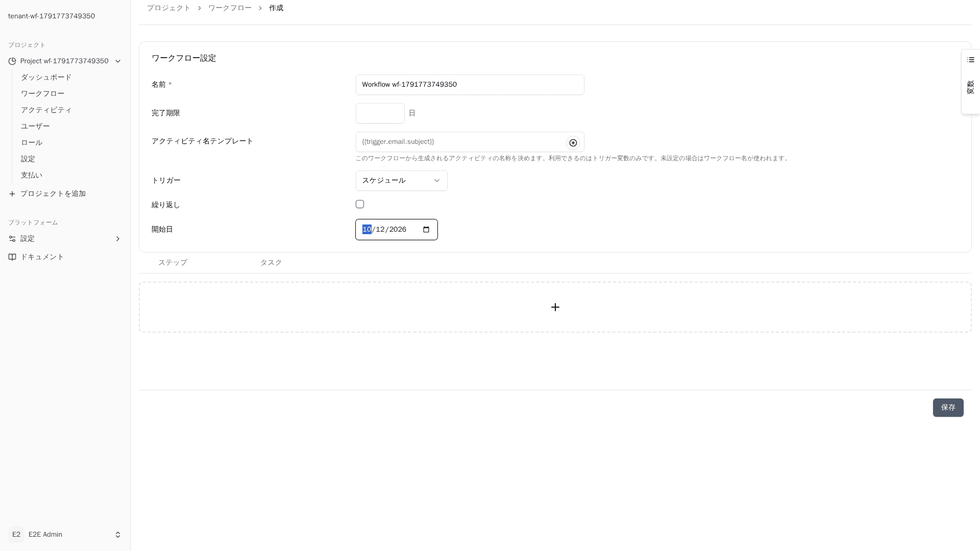Screen dimensions: 980x551
Task: Open the calendar picker icon in 開始日
Action: pos(427,230)
